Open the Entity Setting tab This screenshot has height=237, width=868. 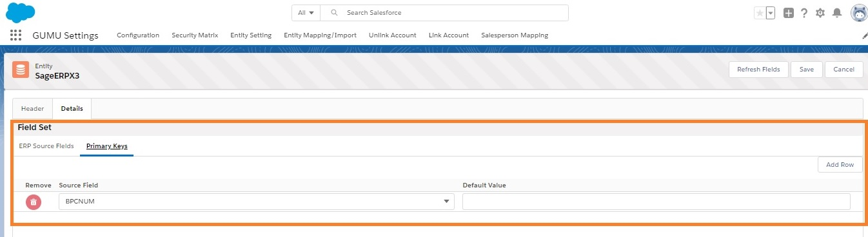pyautogui.click(x=251, y=35)
